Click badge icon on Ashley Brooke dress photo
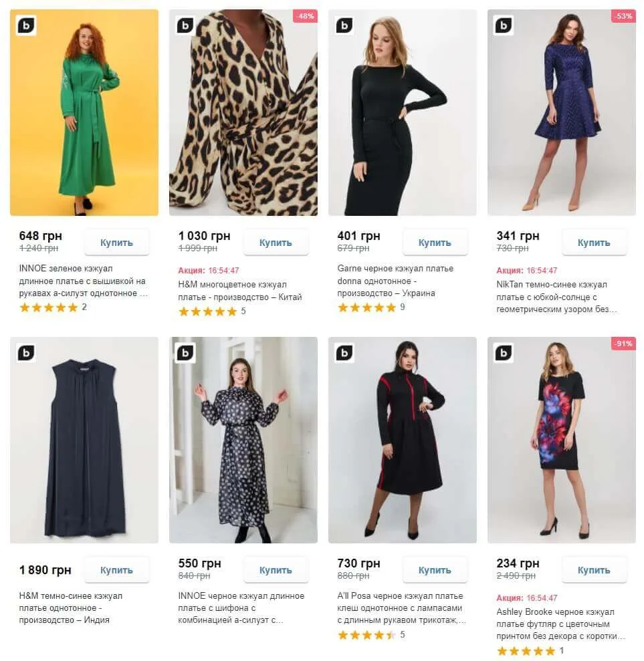 [504, 353]
